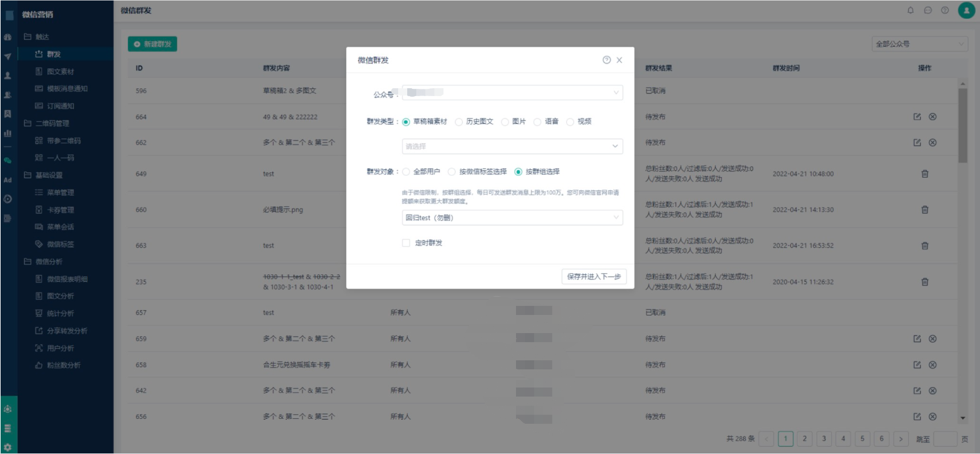This screenshot has width=980, height=454.
Task: Open the 公众号 dropdown in dialog
Action: (x=512, y=92)
